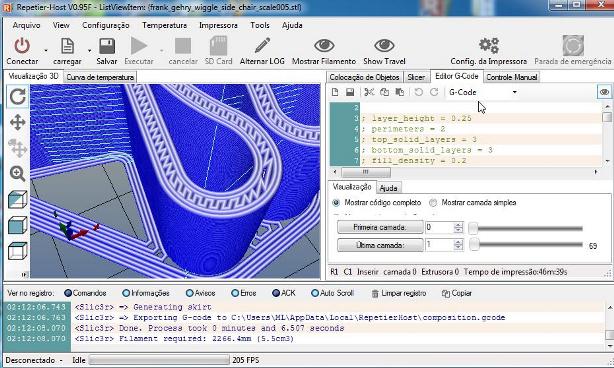This screenshot has width=614, height=368.
Task: Switch to the wireframe cube view
Action: point(18,251)
